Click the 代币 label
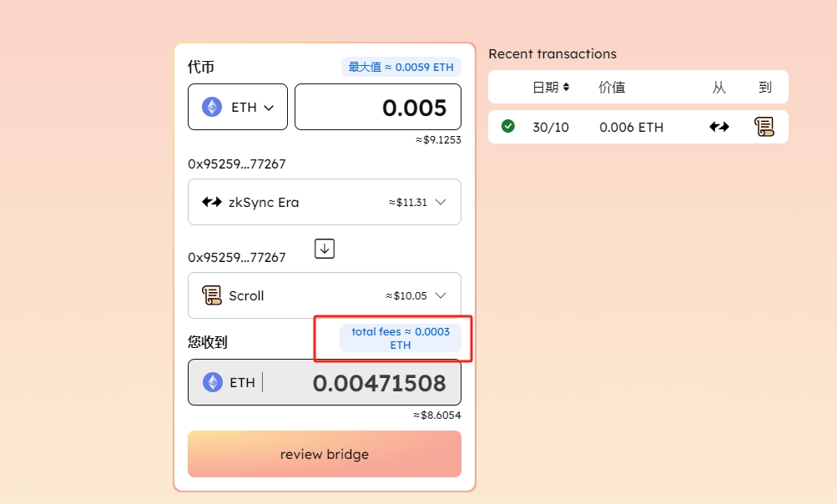Viewport: 837px width, 504px height. [x=201, y=68]
